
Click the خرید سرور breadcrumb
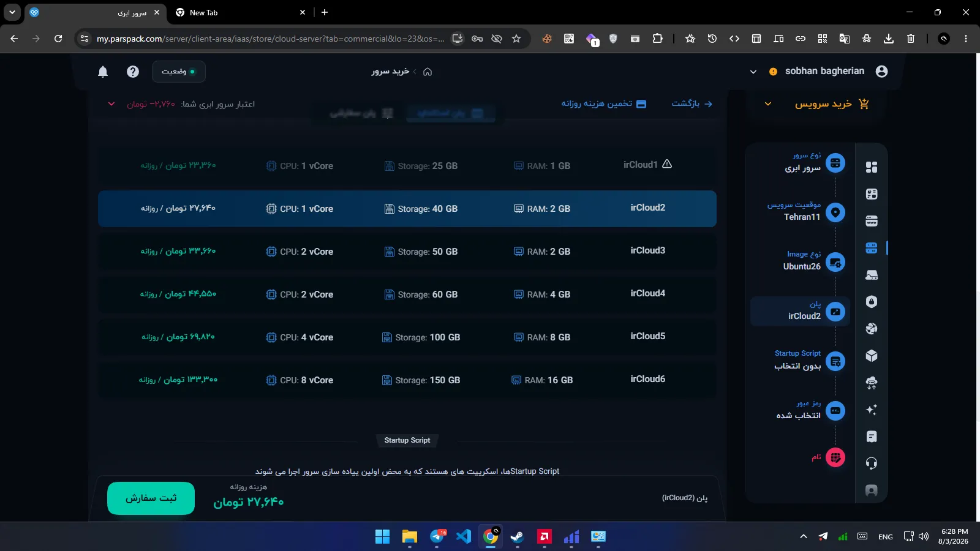pyautogui.click(x=390, y=72)
